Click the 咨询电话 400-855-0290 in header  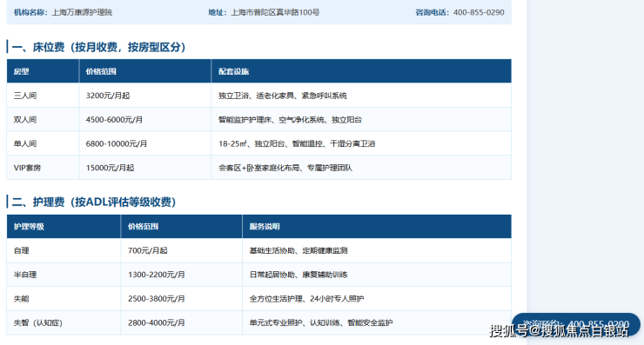pos(460,12)
